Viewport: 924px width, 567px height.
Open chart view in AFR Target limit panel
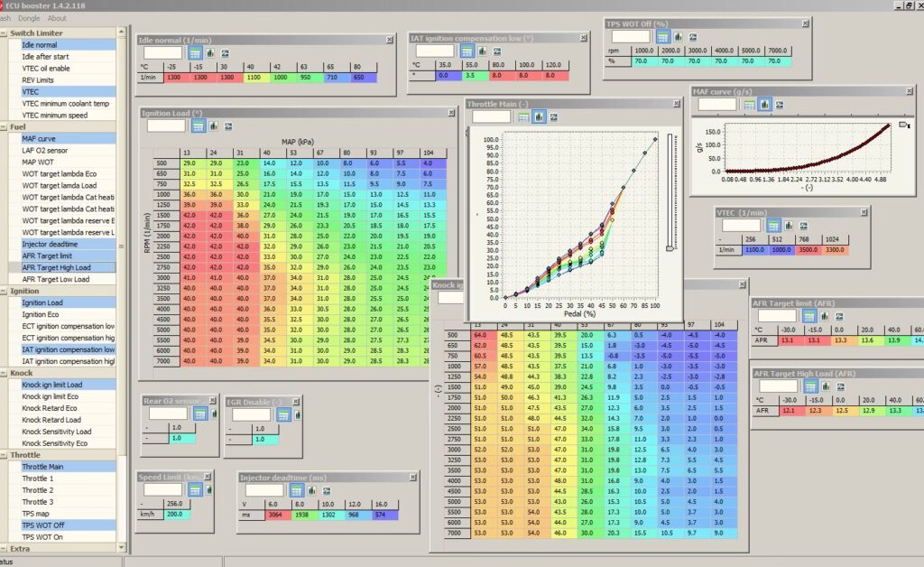[825, 316]
